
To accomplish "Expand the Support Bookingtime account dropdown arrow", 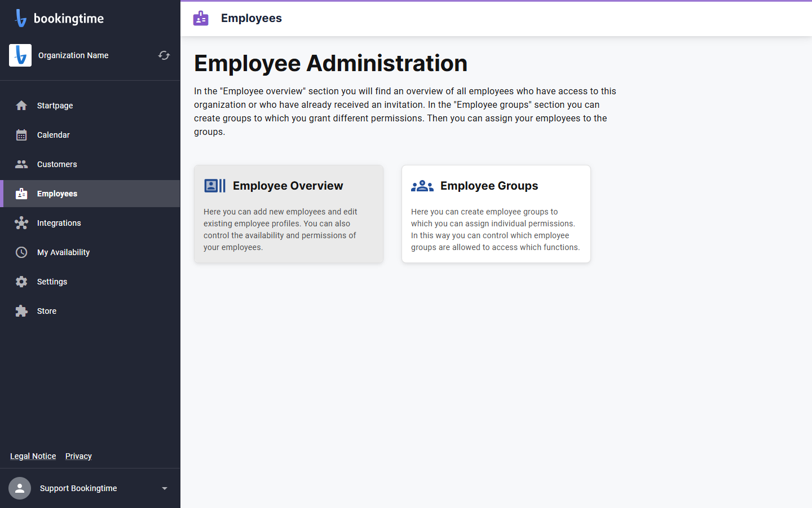I will (165, 488).
